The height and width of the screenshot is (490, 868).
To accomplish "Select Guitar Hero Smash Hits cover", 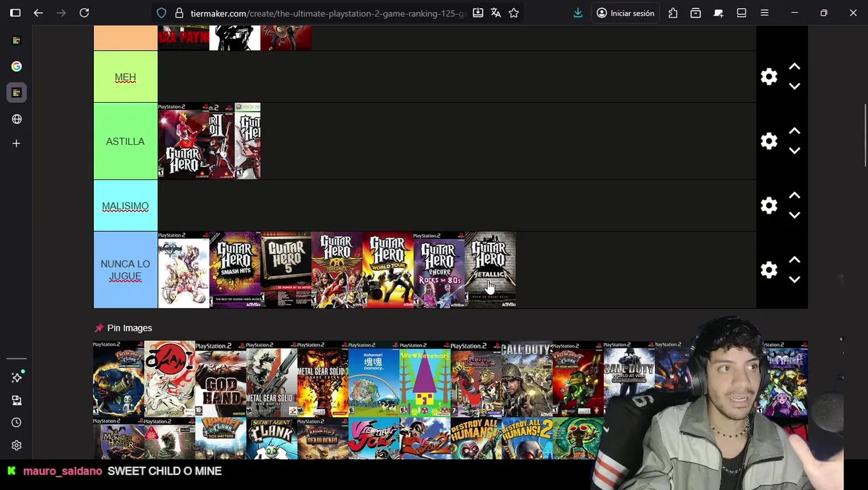I will click(235, 270).
